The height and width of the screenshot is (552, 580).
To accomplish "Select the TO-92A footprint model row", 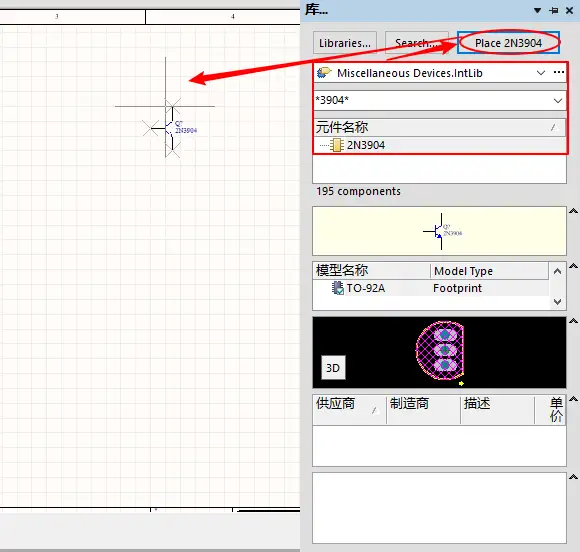I will click(431, 288).
